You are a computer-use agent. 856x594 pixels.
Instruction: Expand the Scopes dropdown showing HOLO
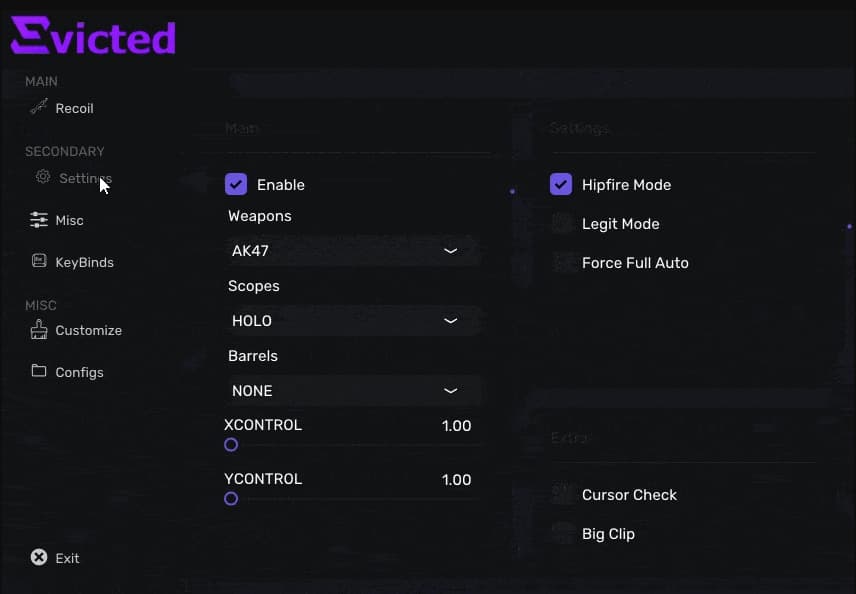352,321
